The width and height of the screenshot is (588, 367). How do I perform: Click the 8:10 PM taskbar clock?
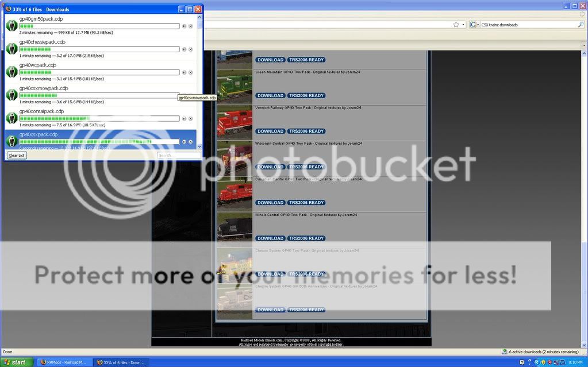pos(575,362)
